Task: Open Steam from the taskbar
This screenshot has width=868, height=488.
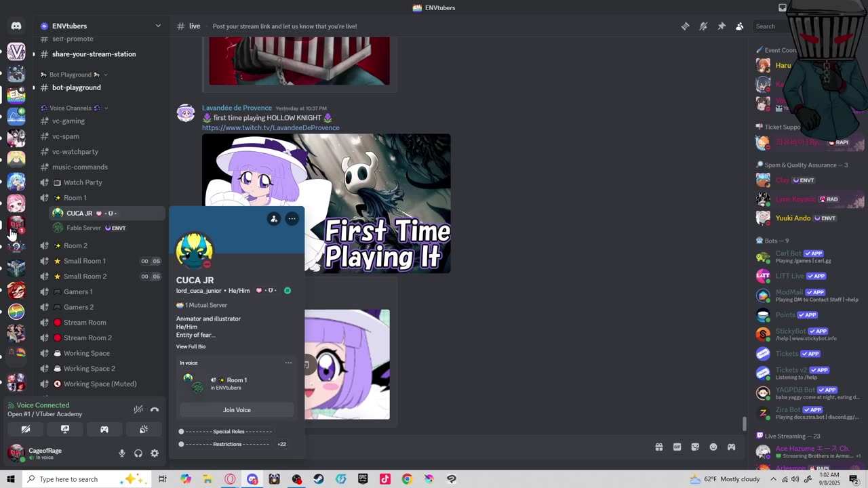Action: pos(319,479)
